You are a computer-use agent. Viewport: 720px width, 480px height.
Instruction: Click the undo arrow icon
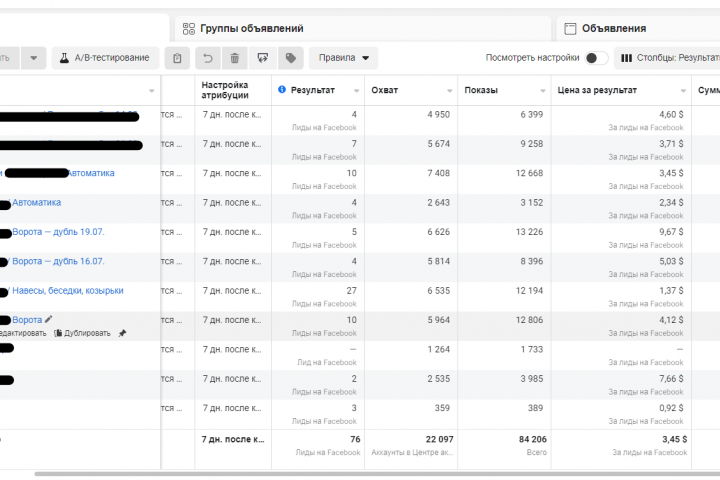pyautogui.click(x=207, y=58)
